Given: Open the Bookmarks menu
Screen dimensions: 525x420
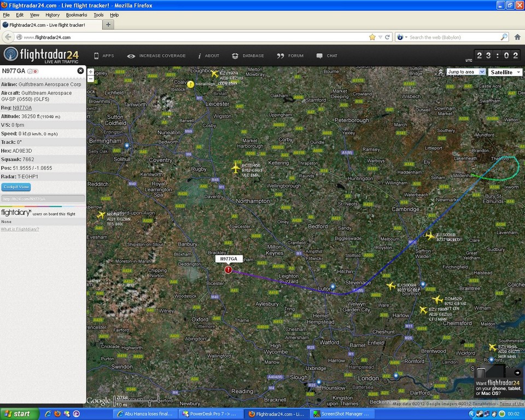Looking at the screenshot, I should coord(77,15).
